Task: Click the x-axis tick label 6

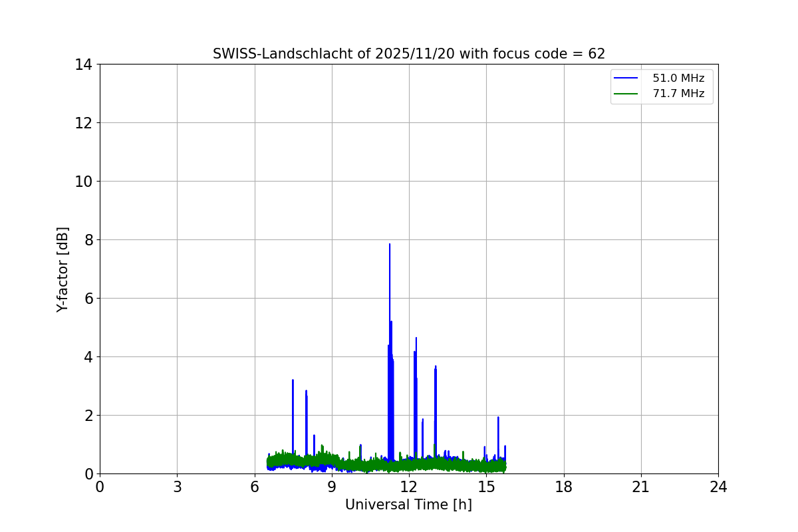Action: 255,487
